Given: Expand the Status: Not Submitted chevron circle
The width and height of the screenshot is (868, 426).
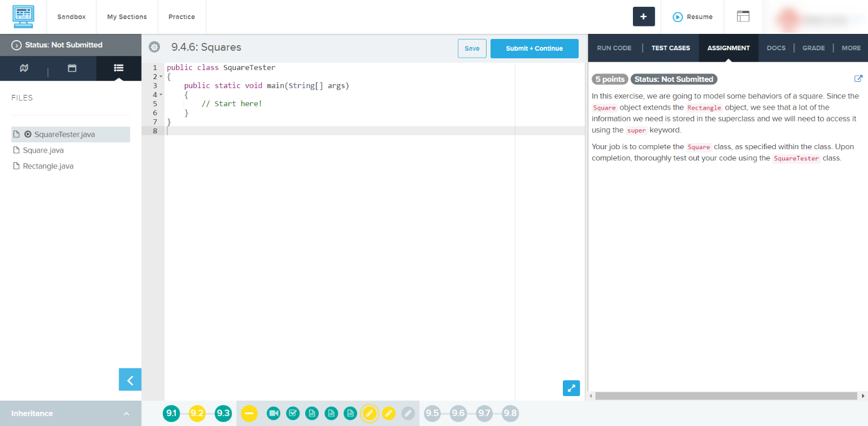Looking at the screenshot, I should pos(16,45).
